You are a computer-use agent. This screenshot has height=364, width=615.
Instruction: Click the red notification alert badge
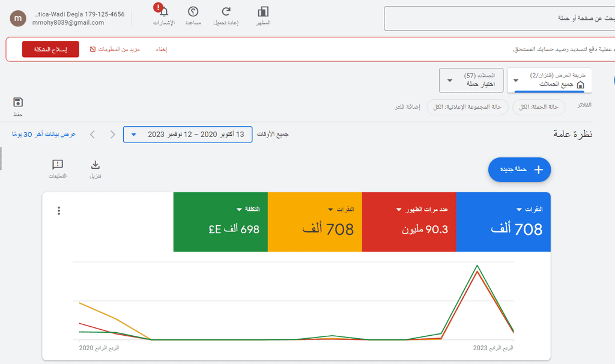coord(158,7)
